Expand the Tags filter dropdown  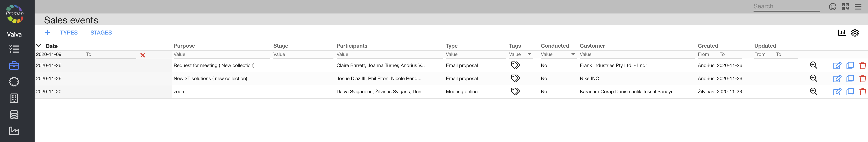(x=529, y=54)
